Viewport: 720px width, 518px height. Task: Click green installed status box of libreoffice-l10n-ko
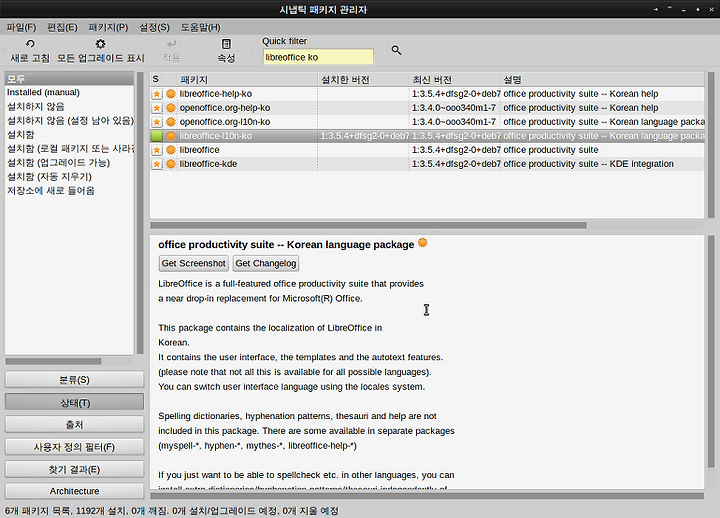coord(157,136)
